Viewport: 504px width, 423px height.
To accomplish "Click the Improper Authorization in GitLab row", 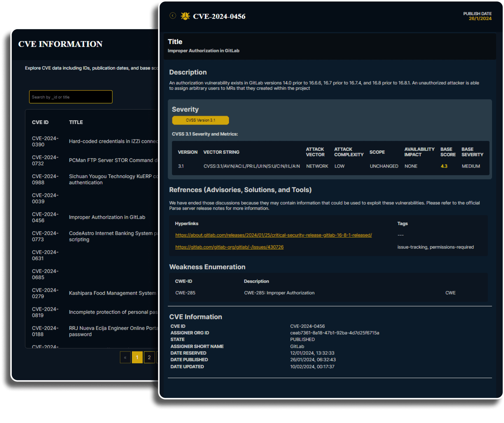I will pyautogui.click(x=107, y=217).
